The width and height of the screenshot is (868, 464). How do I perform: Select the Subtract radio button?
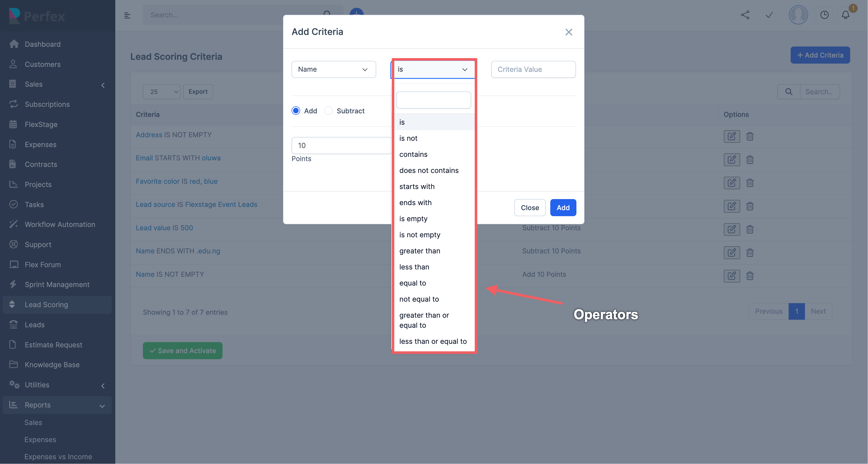point(329,111)
